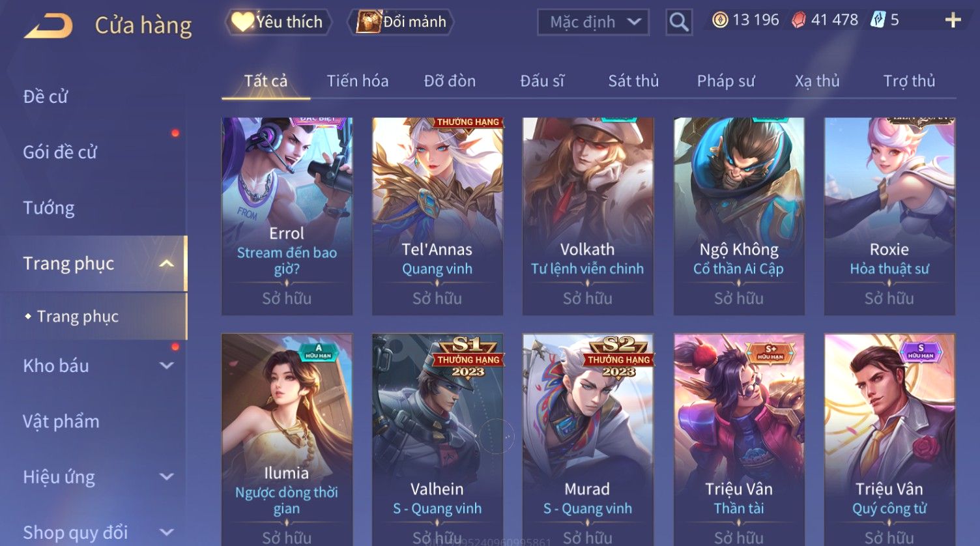Tap the back arrow icon beside Cửa hàng
This screenshot has width=980, height=546.
coord(48,26)
